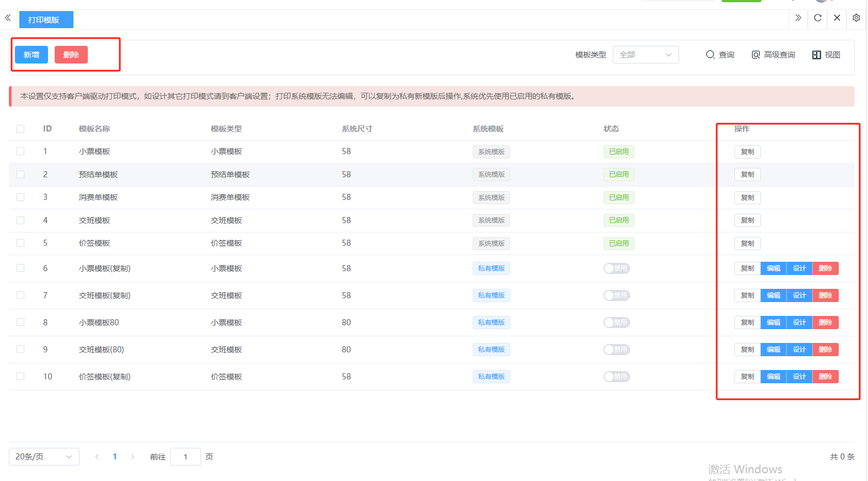The width and height of the screenshot is (868, 481).
Task: Enable the 价签模板(复制) status switch
Action: pos(616,377)
